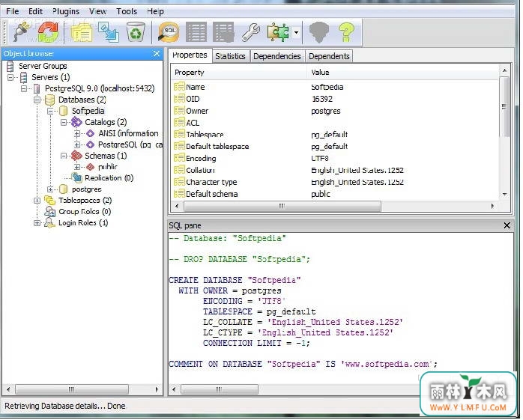The height and width of the screenshot is (420, 523).
Task: Open the Maintenance wrench icon
Action: [x=250, y=32]
